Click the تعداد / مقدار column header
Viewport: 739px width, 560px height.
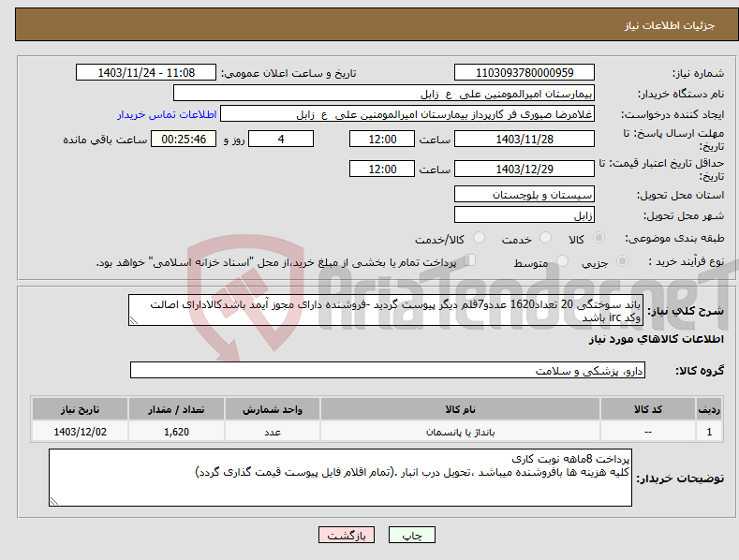(176, 409)
